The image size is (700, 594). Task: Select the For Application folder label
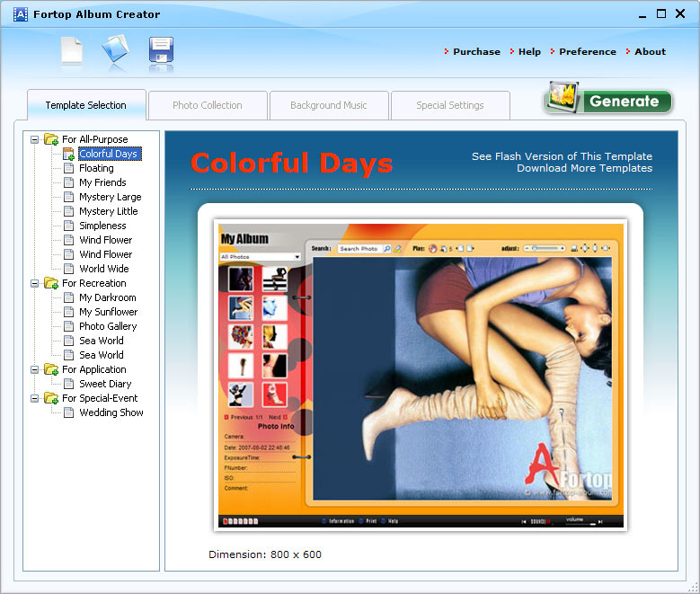pos(94,369)
